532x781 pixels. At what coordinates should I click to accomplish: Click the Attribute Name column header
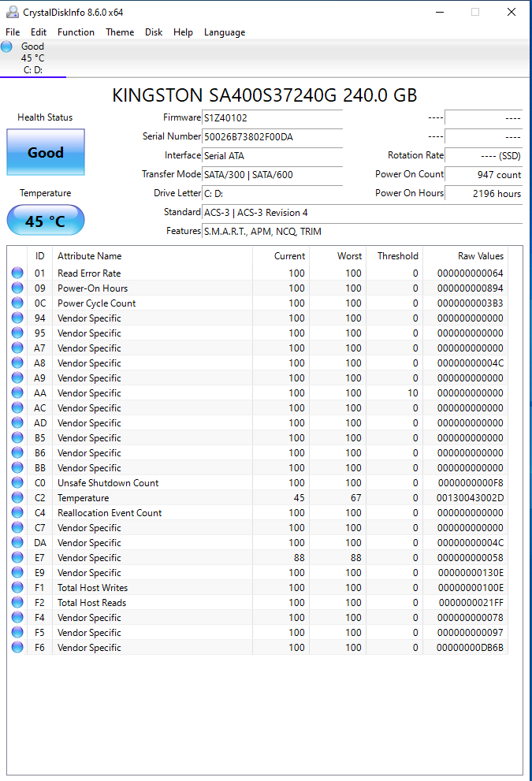click(152, 256)
